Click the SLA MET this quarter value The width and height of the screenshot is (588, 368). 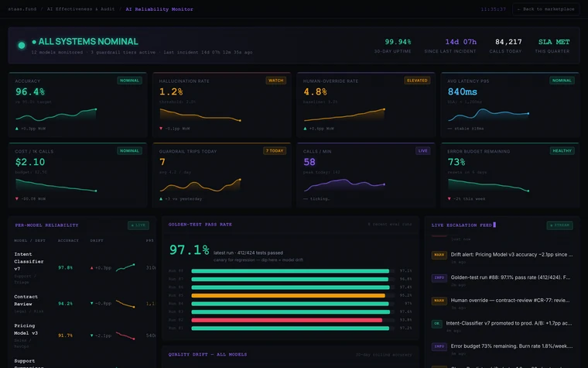tap(554, 42)
